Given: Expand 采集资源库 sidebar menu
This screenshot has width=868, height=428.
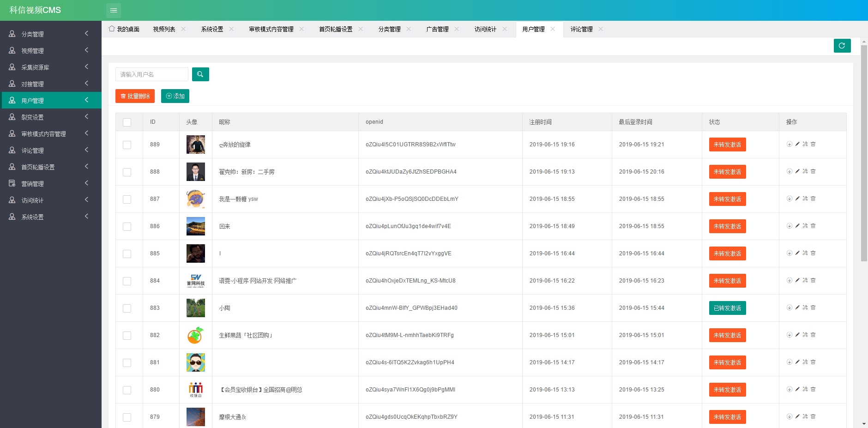Looking at the screenshot, I should [x=51, y=67].
